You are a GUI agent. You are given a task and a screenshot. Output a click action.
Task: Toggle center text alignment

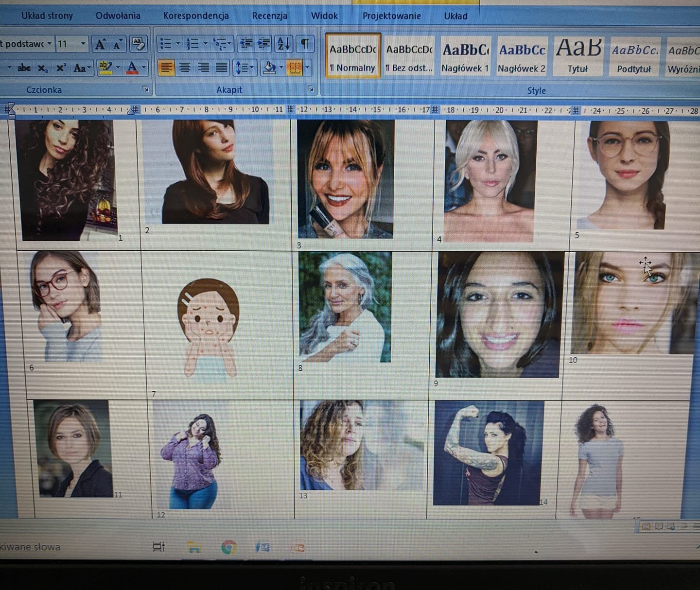tap(185, 68)
